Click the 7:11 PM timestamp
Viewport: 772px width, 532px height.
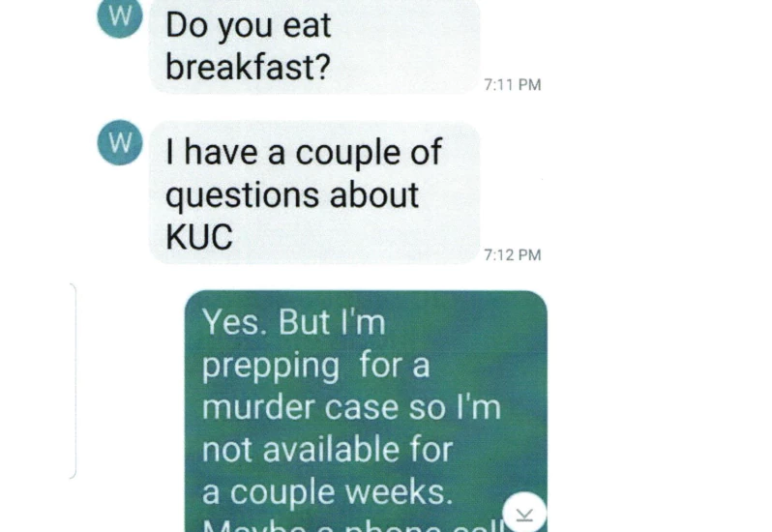click(513, 85)
